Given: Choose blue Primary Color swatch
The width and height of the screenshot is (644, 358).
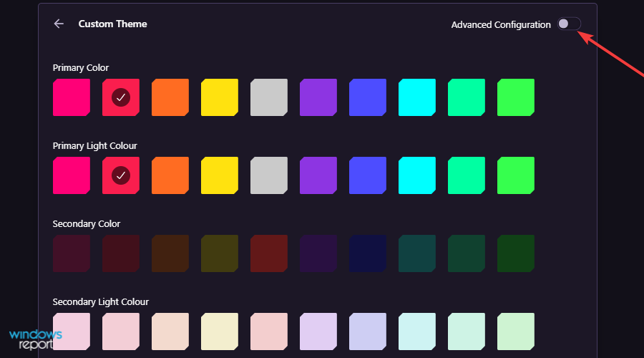Looking at the screenshot, I should click(x=368, y=97).
